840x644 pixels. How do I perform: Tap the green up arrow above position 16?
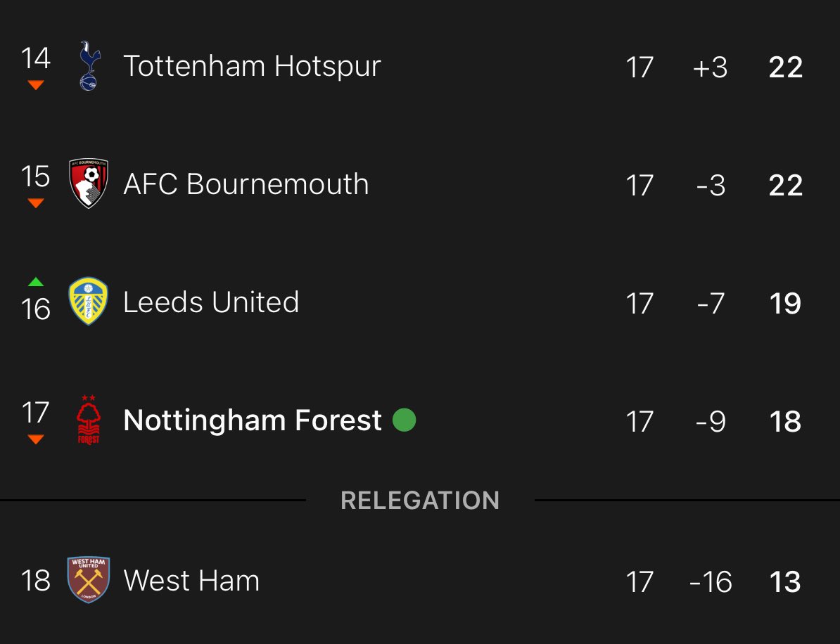tap(36, 282)
